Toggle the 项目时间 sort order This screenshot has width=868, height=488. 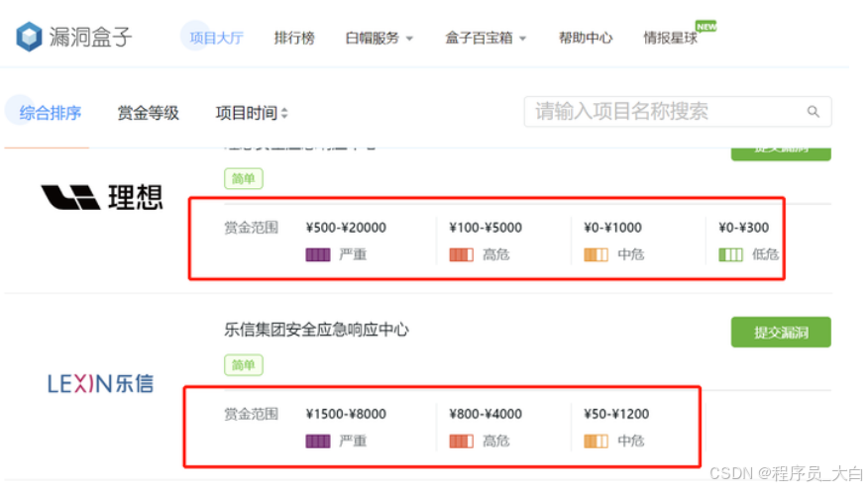point(252,113)
